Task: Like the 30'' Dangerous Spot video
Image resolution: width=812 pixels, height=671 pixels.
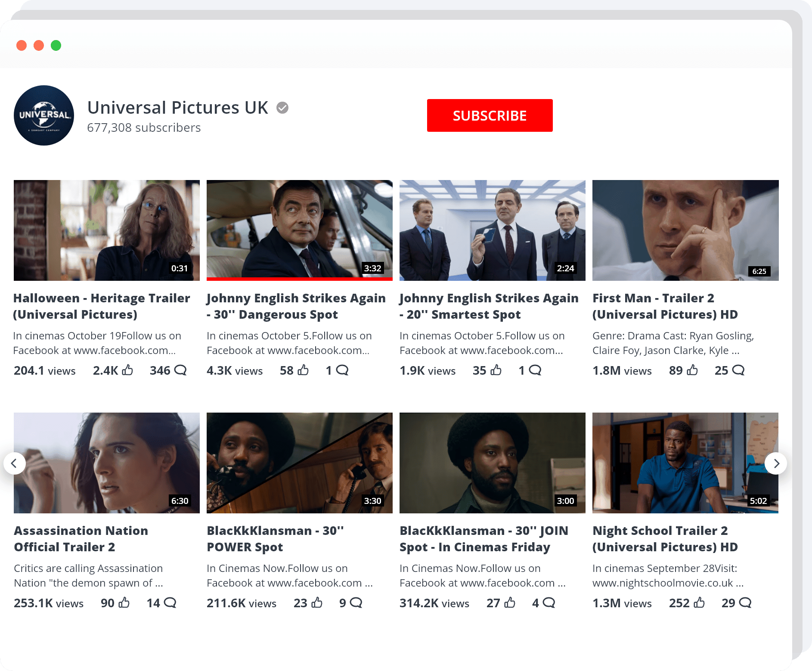Action: (303, 370)
